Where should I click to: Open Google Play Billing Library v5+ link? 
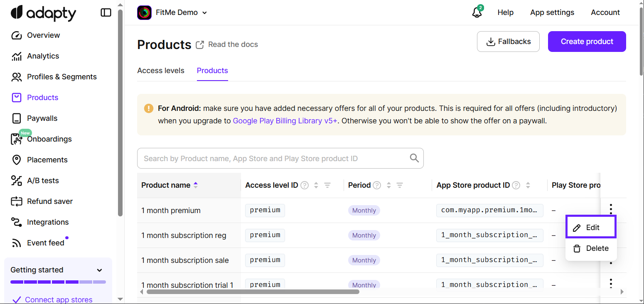285,121
